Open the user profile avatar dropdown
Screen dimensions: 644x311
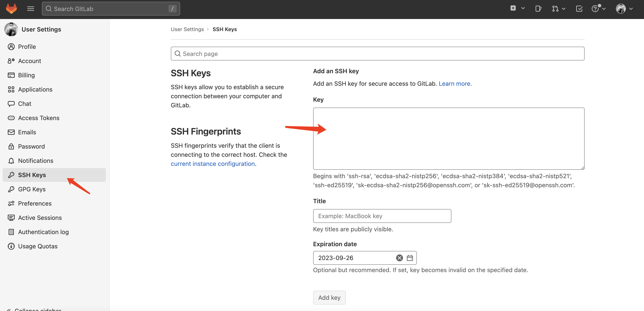pyautogui.click(x=624, y=9)
